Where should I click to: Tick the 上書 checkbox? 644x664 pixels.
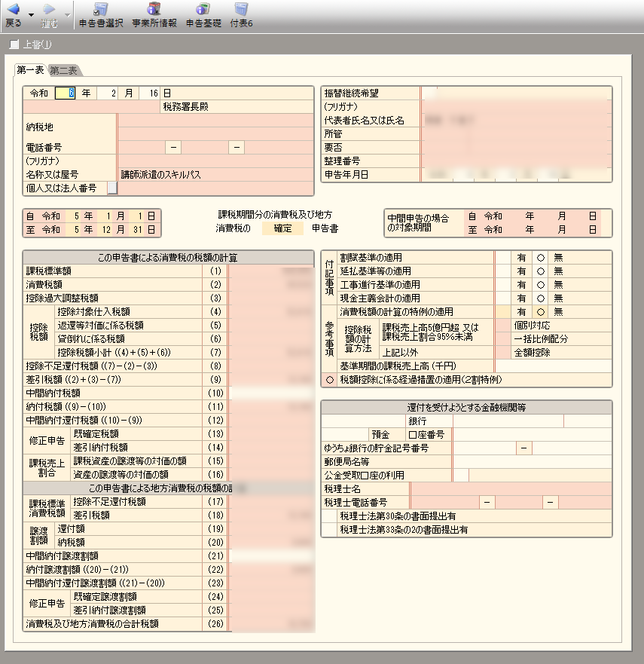click(x=14, y=44)
